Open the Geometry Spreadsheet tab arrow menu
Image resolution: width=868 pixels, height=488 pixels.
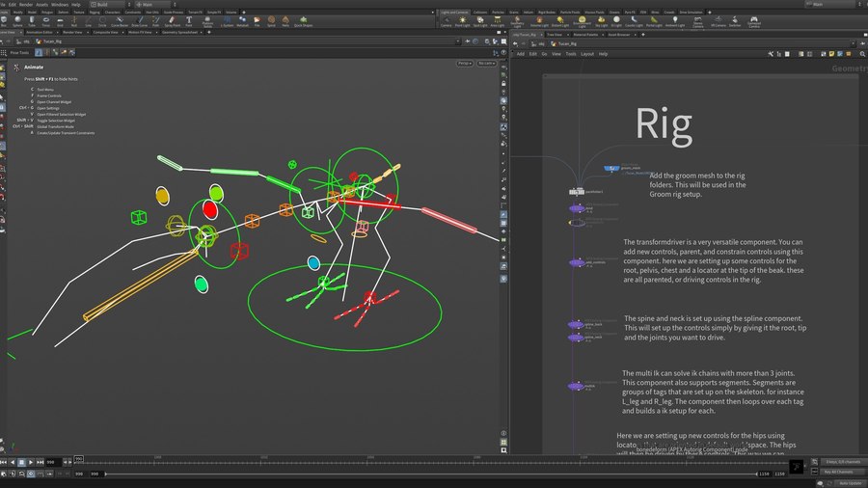pos(203,33)
